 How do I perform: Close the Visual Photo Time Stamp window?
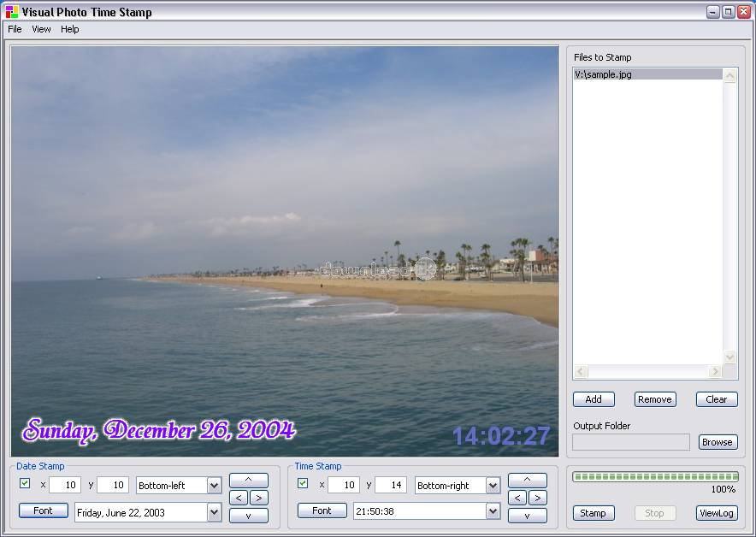(x=743, y=12)
